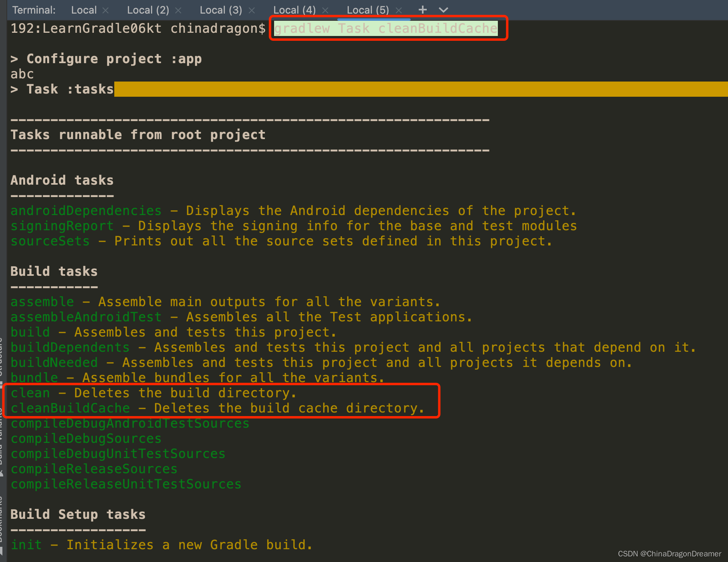Click the 'Configure project :app' line
728x562 pixels.
tap(106, 59)
